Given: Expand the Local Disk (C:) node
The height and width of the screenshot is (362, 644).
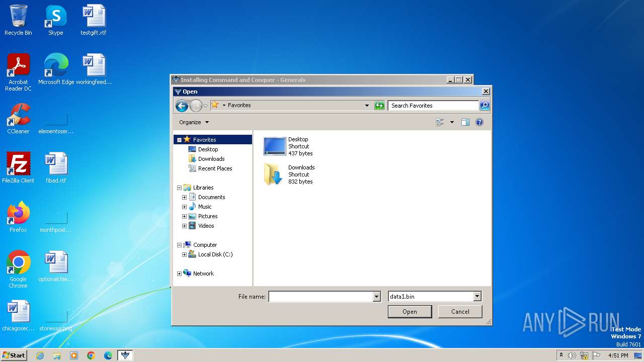Looking at the screenshot, I should pos(184,254).
